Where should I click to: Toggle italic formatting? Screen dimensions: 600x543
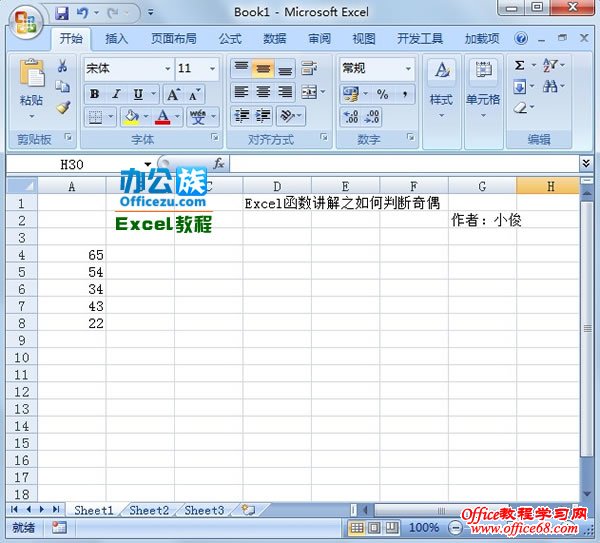pos(116,94)
